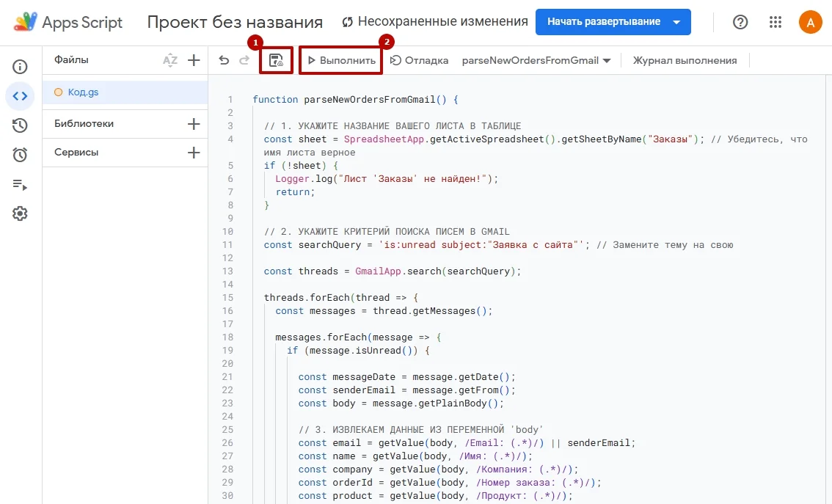Open the parseNewOrdersFromGmail function dropdown

[x=536, y=60]
